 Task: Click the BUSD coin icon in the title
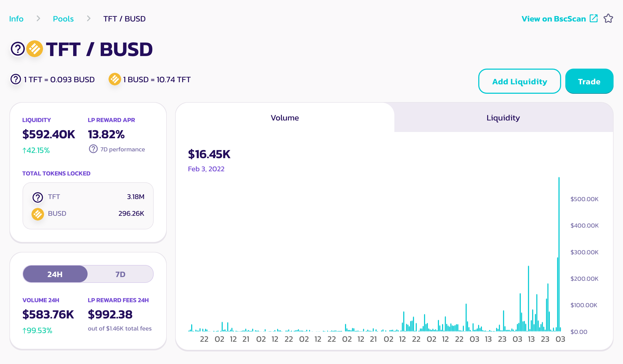(35, 49)
